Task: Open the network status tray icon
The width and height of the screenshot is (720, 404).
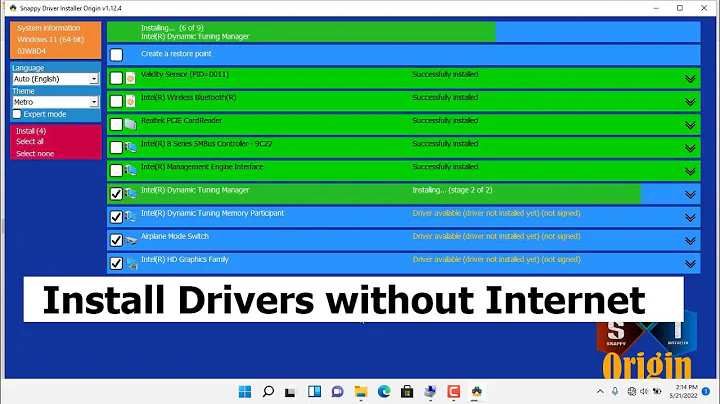Action: pos(632,392)
